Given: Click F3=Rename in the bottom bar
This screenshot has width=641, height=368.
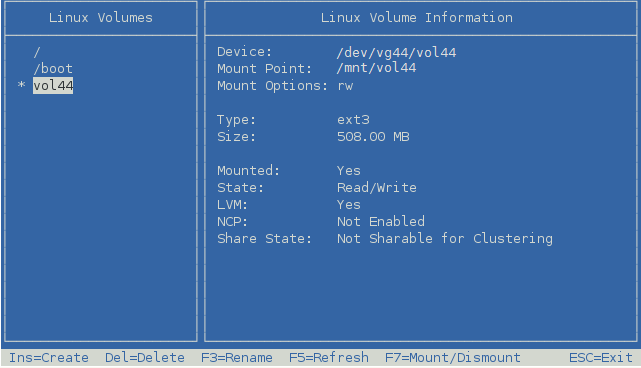Looking at the screenshot, I should [237, 357].
